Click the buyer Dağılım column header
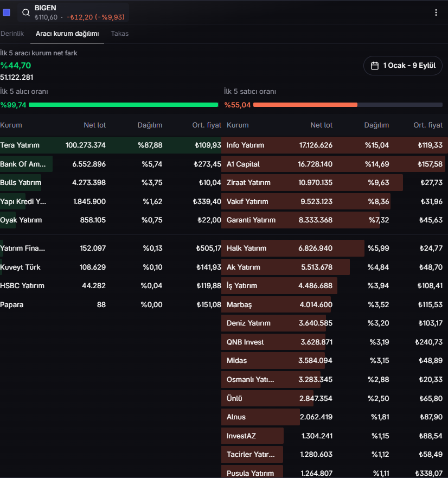Screen dimensions: 448x478 [x=150, y=125]
